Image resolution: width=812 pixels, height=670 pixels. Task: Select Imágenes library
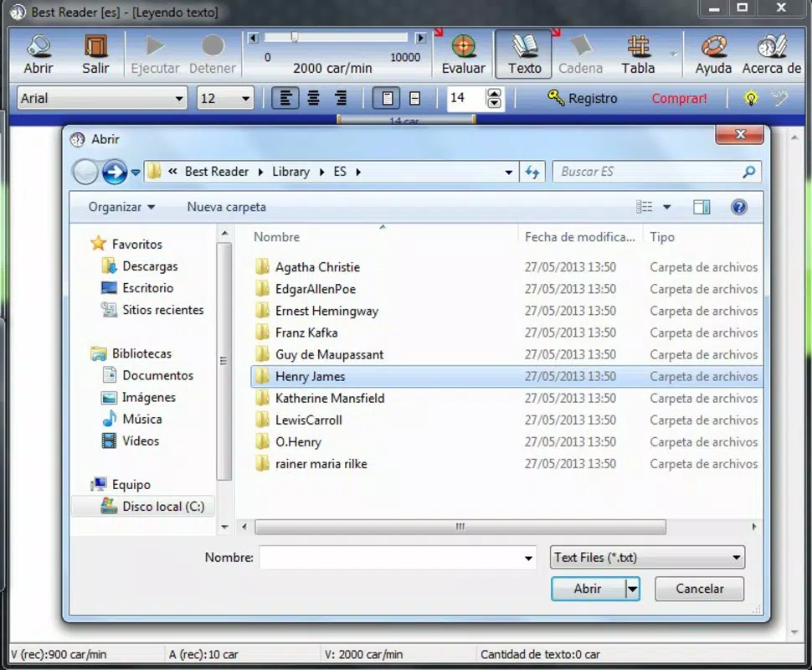pyautogui.click(x=138, y=397)
